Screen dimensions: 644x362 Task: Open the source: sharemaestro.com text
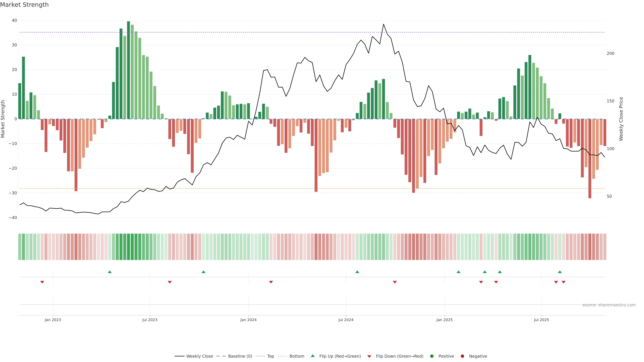point(609,305)
